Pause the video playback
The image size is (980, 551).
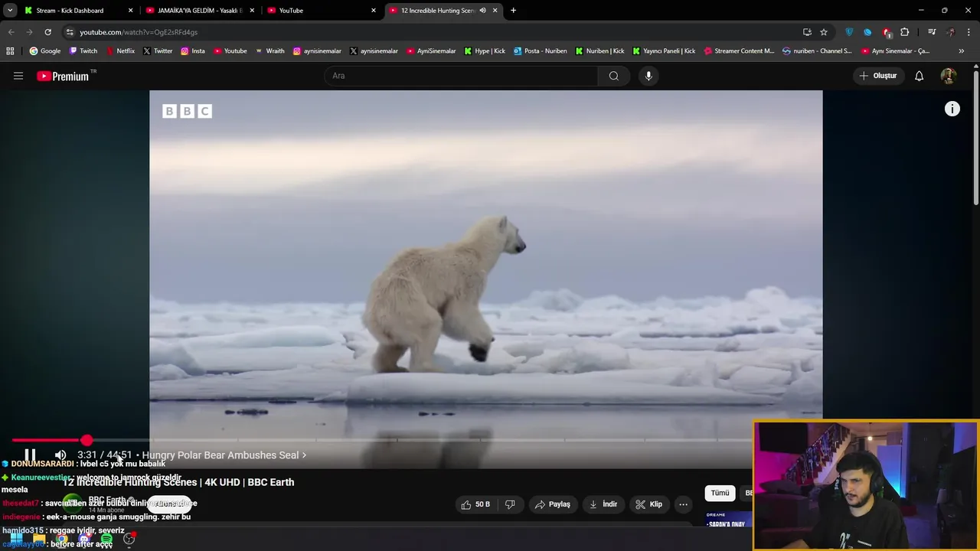[30, 455]
